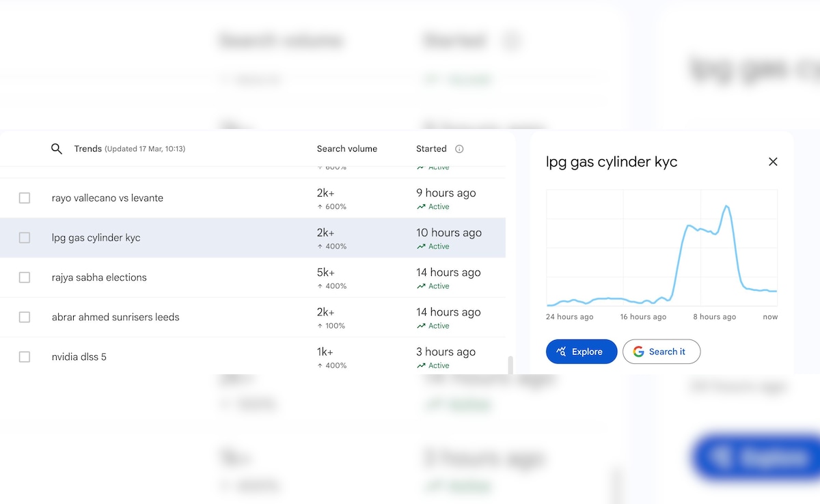Viewport: 820px width, 504px height.
Task: Open the nvidia dlss 5 trend row
Action: [79, 356]
